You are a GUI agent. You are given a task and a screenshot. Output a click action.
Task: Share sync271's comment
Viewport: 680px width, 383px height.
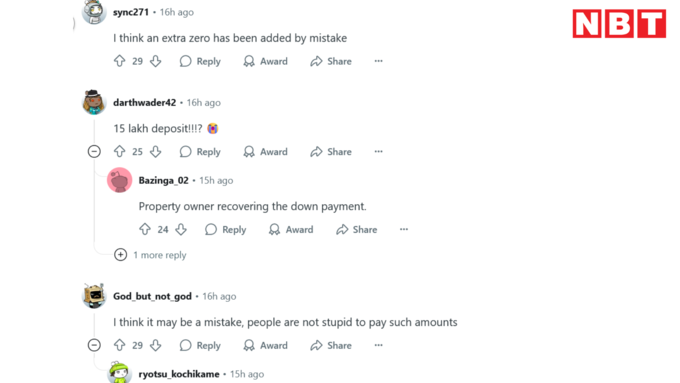[331, 61]
